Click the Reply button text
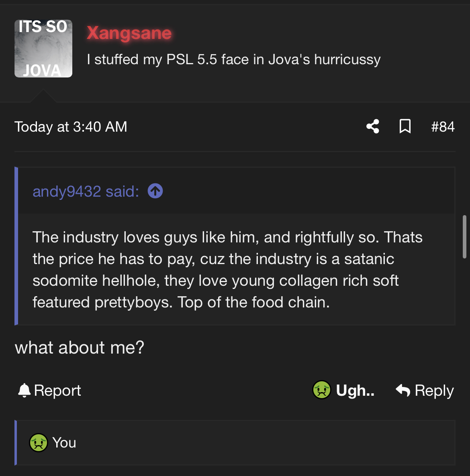 point(434,391)
